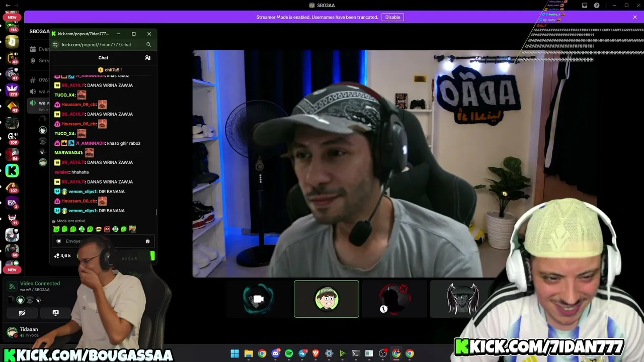
Task: Click the Video Connected status text
Action: [40, 284]
